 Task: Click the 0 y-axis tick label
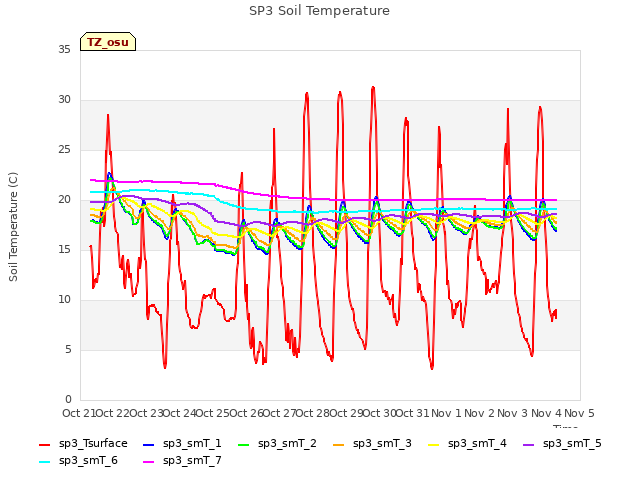68,400
